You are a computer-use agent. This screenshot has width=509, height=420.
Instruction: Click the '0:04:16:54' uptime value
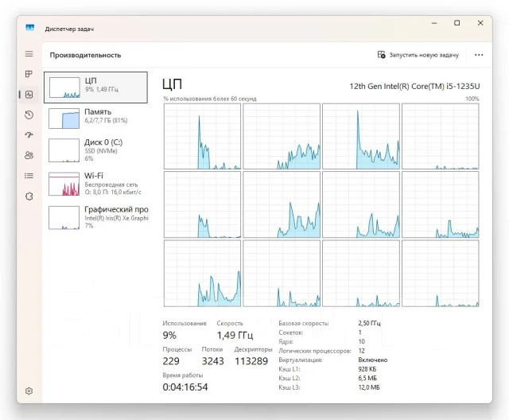185,387
